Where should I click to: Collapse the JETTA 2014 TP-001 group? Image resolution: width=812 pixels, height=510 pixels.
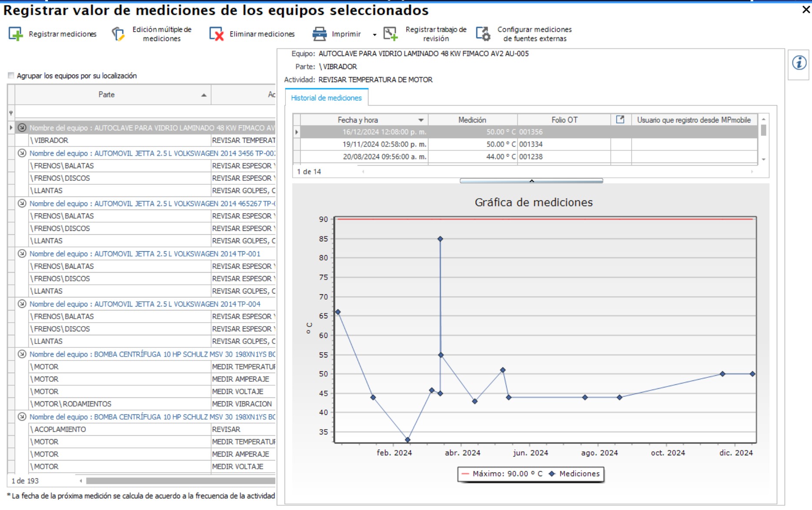pos(22,253)
